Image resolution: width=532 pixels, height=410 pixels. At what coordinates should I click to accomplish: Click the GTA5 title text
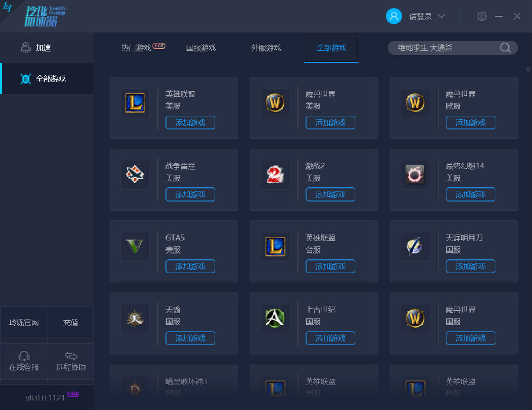[175, 237]
